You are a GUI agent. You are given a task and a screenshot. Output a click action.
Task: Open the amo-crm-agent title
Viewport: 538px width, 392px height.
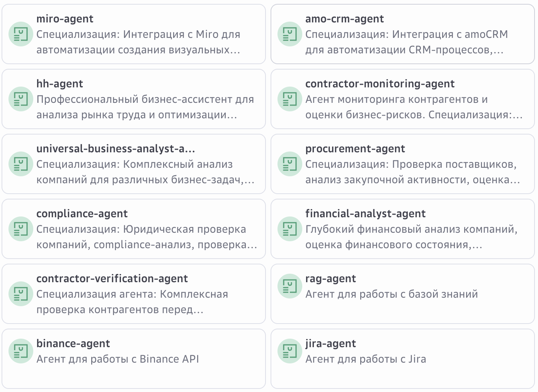(344, 19)
